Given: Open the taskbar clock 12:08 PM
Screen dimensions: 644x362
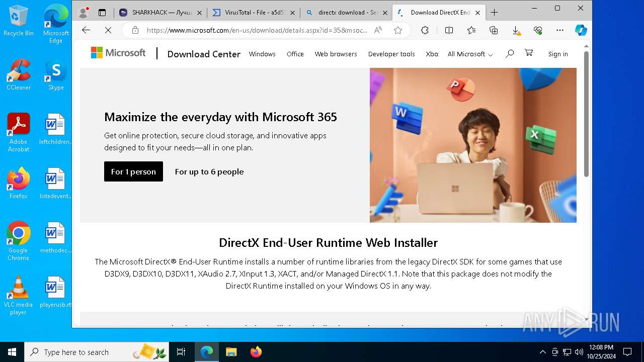Looking at the screenshot, I should (601, 352).
